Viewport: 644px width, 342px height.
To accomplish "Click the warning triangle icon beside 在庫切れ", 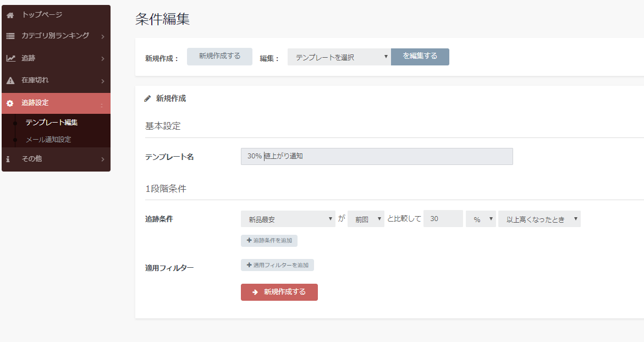I will click(10, 80).
